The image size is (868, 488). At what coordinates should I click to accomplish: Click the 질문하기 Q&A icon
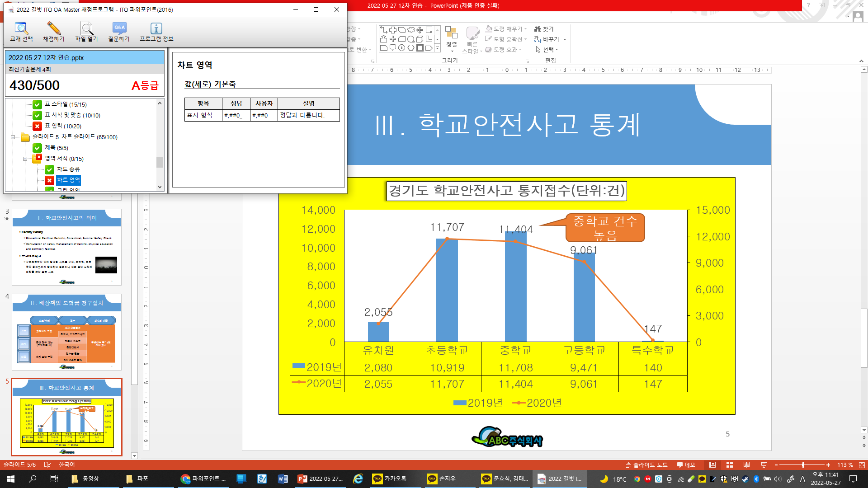tap(119, 32)
